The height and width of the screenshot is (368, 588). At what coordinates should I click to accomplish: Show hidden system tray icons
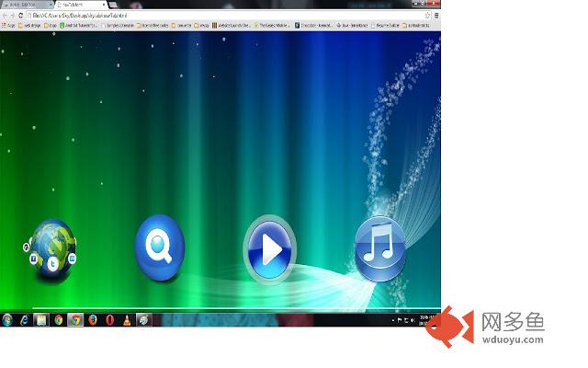pyautogui.click(x=393, y=320)
